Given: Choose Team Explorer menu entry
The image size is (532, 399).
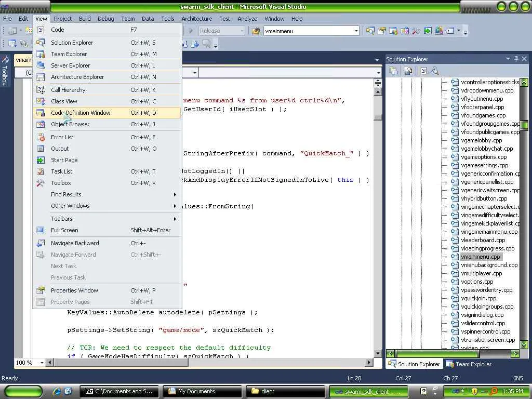Looking at the screenshot, I should pos(108,54).
